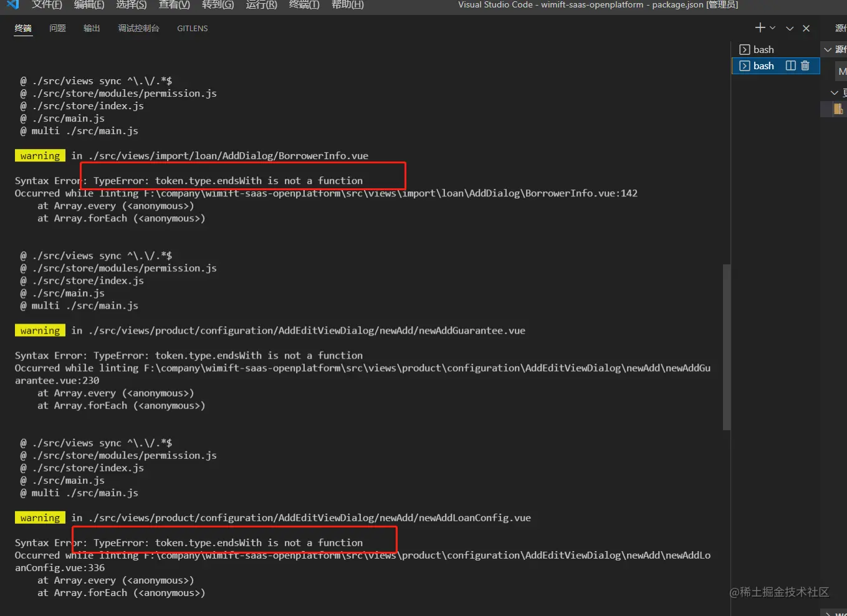Close the terminal panel with X icon

click(x=806, y=28)
